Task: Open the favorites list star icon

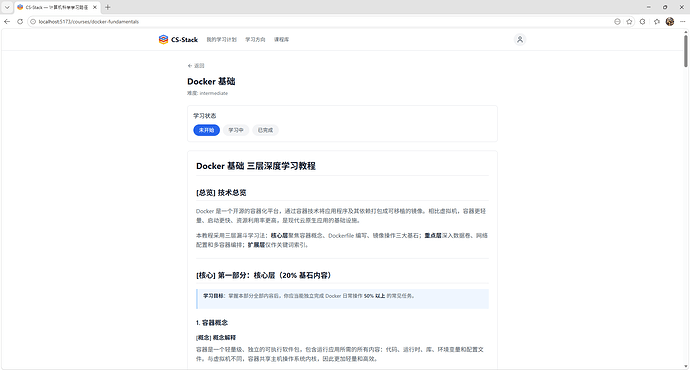Action: pos(657,22)
